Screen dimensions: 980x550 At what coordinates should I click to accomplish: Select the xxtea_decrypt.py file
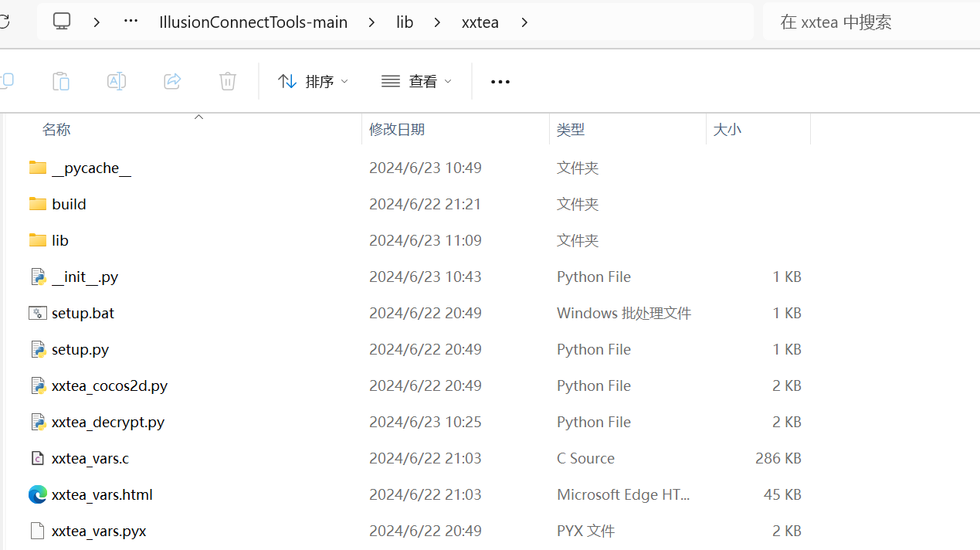107,422
